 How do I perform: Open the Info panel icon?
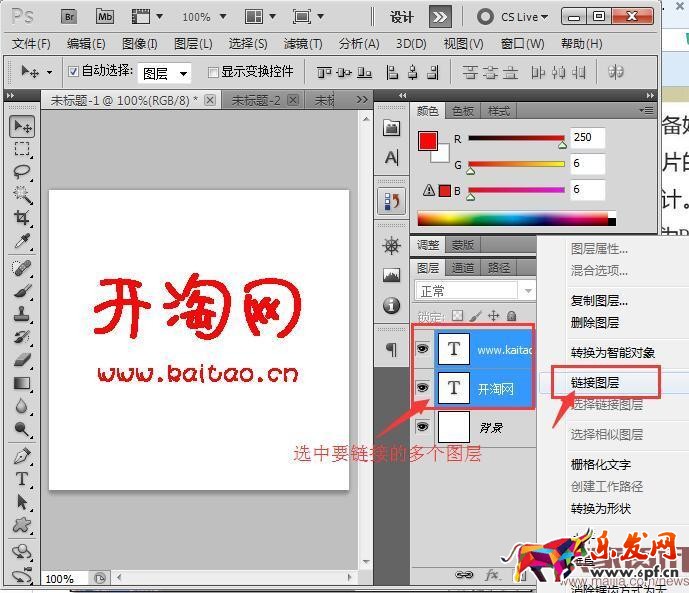[x=392, y=305]
